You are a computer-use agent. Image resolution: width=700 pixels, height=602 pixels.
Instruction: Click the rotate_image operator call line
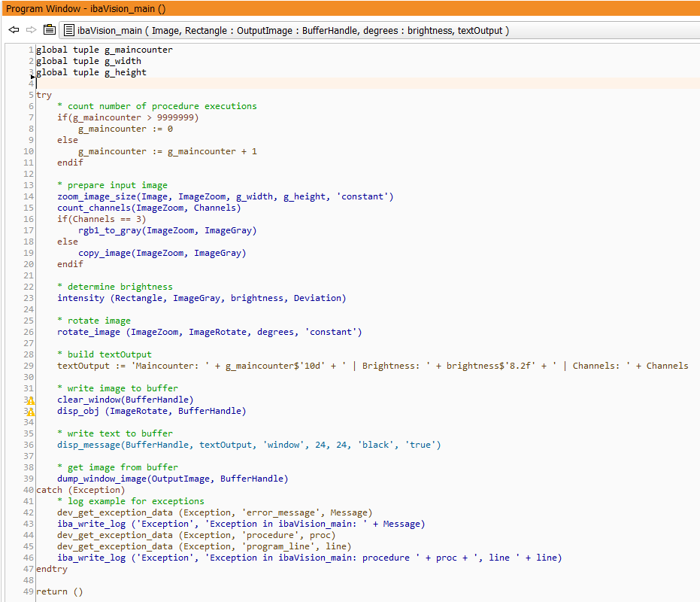click(209, 332)
